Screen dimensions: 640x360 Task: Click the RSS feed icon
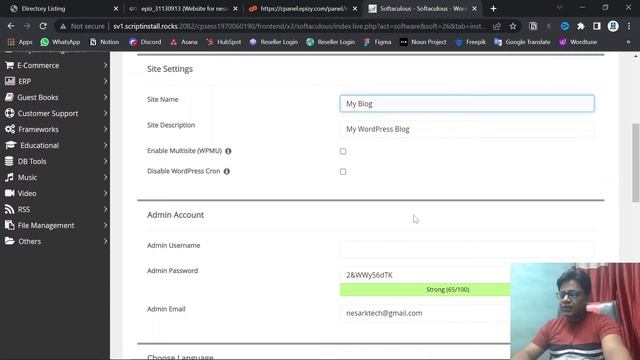click(x=9, y=209)
